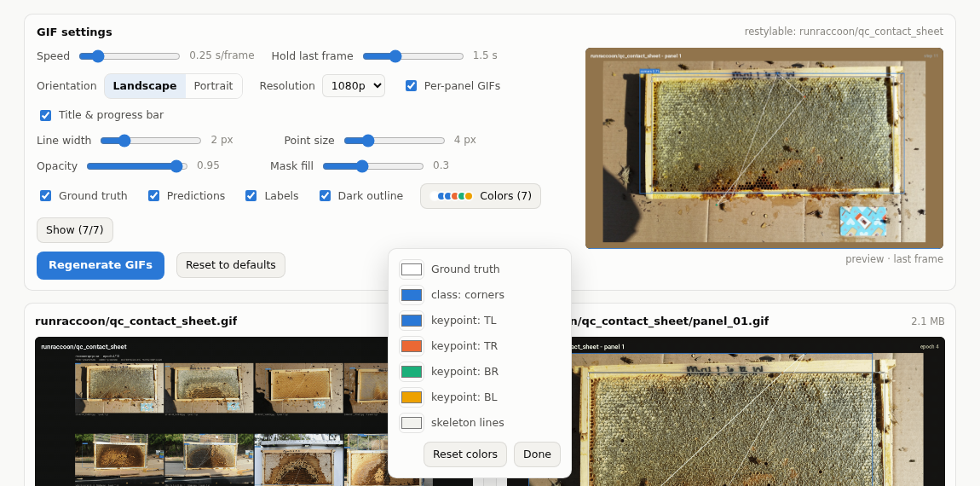Adjust the Hold last frame slider
This screenshot has width=980, height=486.
pyautogui.click(x=413, y=56)
